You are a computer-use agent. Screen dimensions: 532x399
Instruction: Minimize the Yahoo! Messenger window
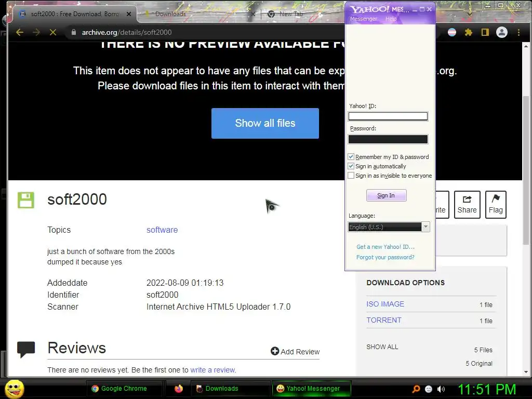415,9
